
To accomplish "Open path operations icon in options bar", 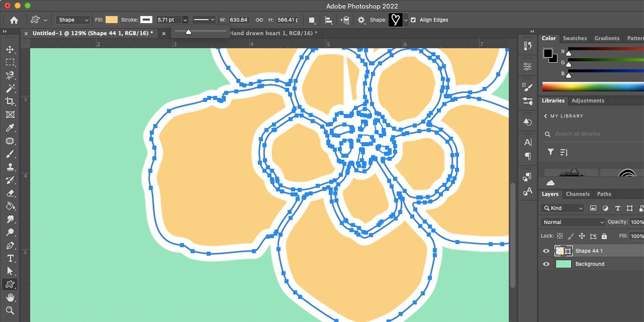I will point(312,20).
